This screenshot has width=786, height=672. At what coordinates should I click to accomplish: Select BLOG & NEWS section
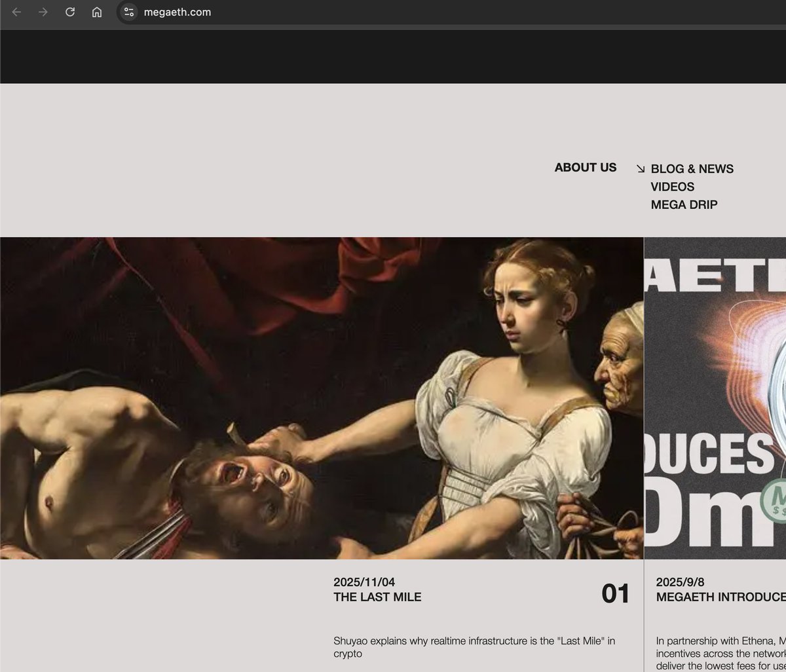point(692,169)
